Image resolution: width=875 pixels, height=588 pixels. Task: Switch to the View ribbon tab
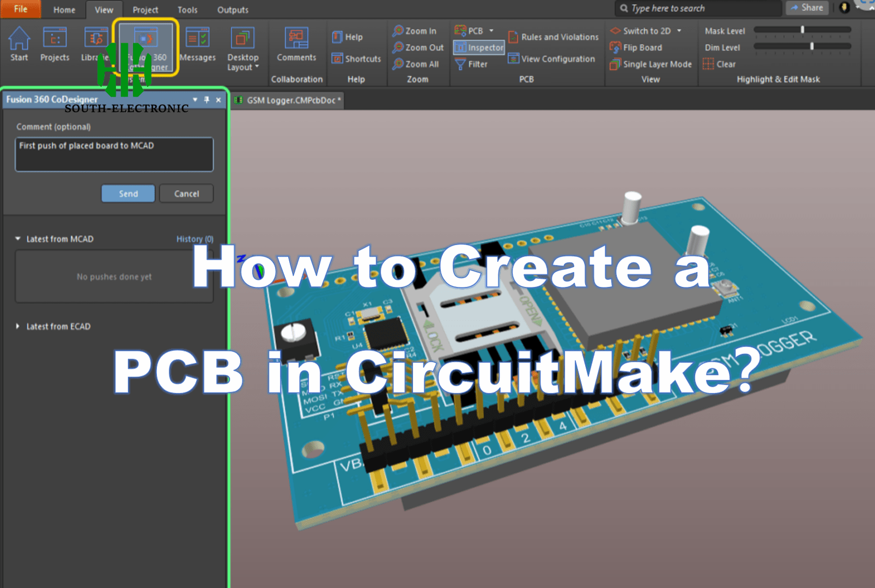[x=104, y=10]
